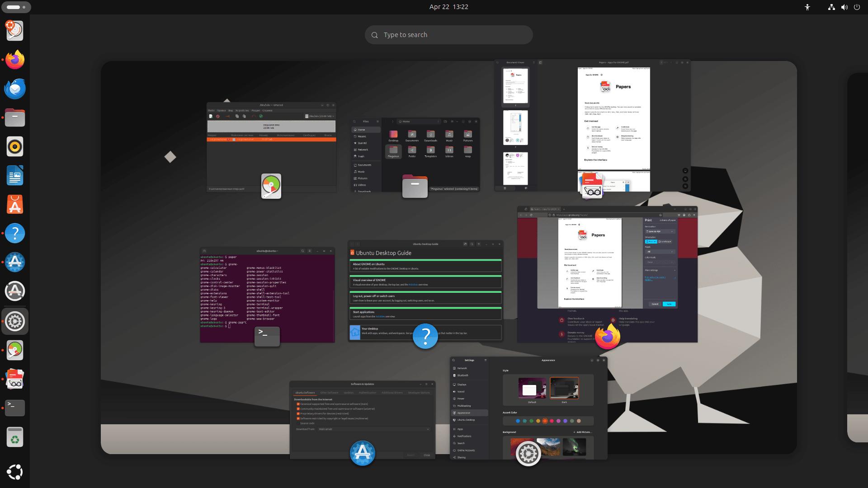Click Close button in Software & Updates
This screenshot has height=488, width=868.
pyautogui.click(x=427, y=455)
